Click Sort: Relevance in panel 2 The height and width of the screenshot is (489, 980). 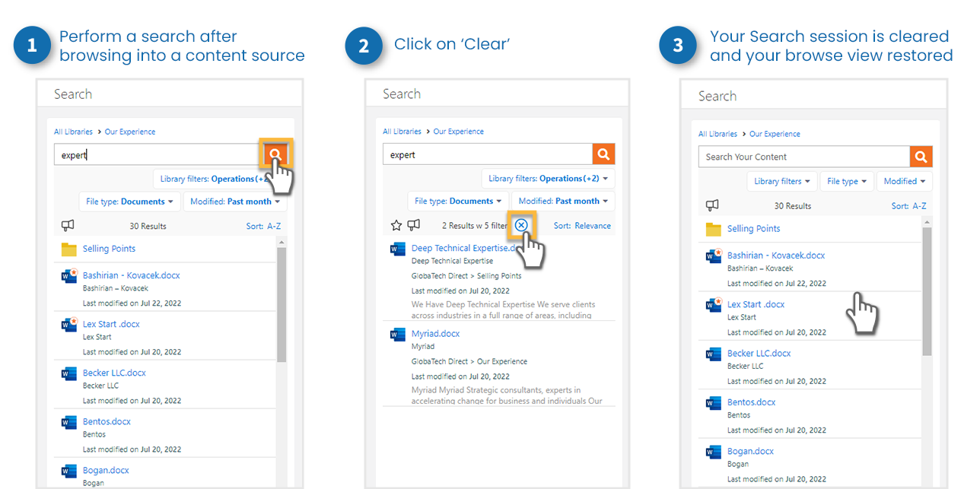coord(582,225)
